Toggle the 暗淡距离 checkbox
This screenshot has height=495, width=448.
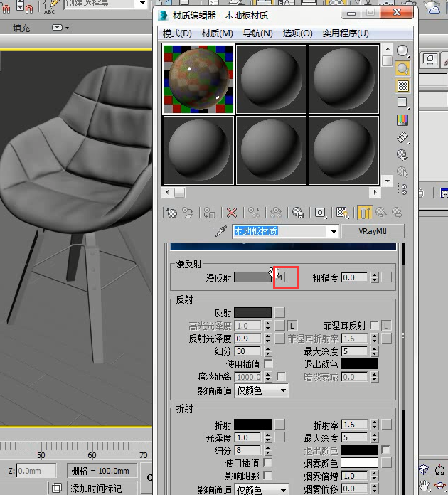pos(281,377)
